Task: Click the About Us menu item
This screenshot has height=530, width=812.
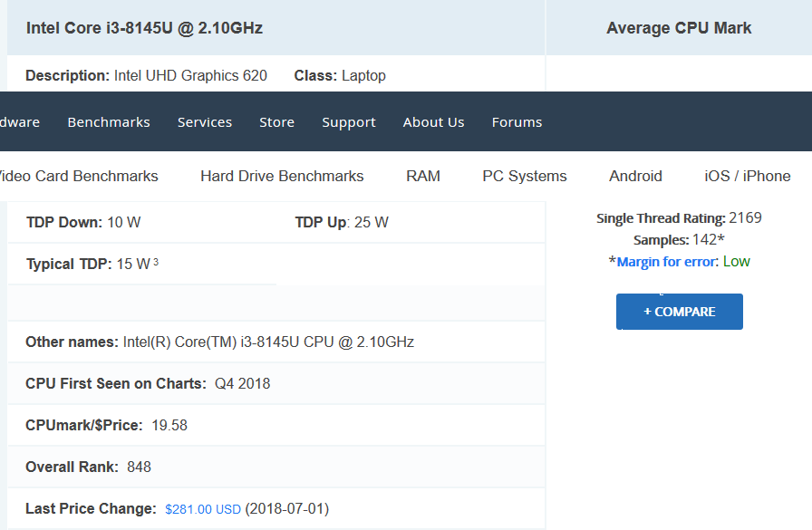Action: [433, 122]
